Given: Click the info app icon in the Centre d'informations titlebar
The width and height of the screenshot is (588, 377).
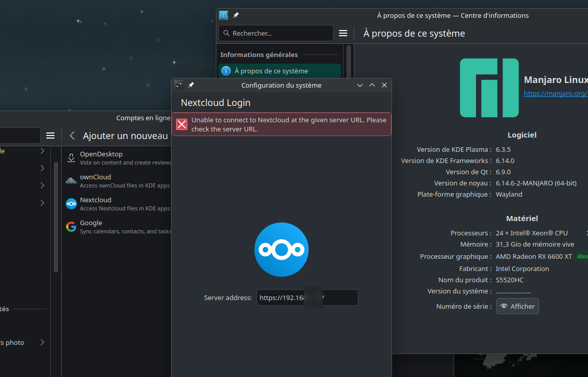Looking at the screenshot, I should [223, 15].
